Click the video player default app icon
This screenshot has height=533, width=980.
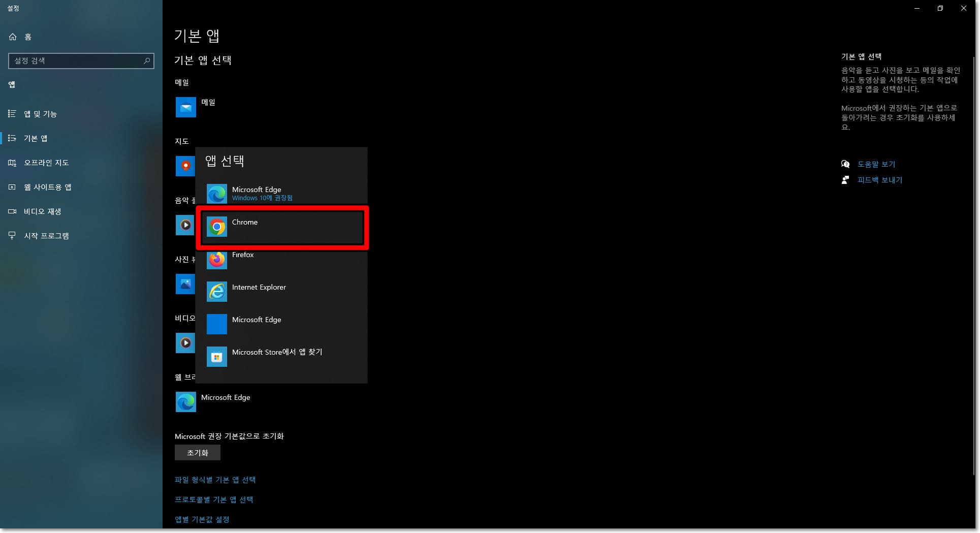pos(185,343)
